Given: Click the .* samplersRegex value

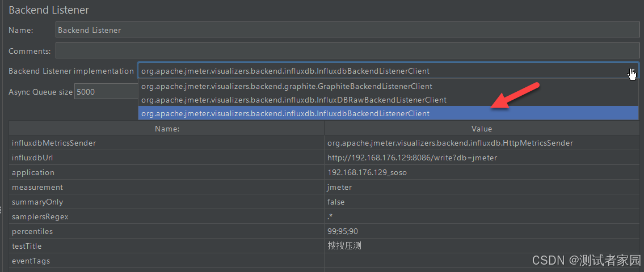Looking at the screenshot, I should pos(482,216).
